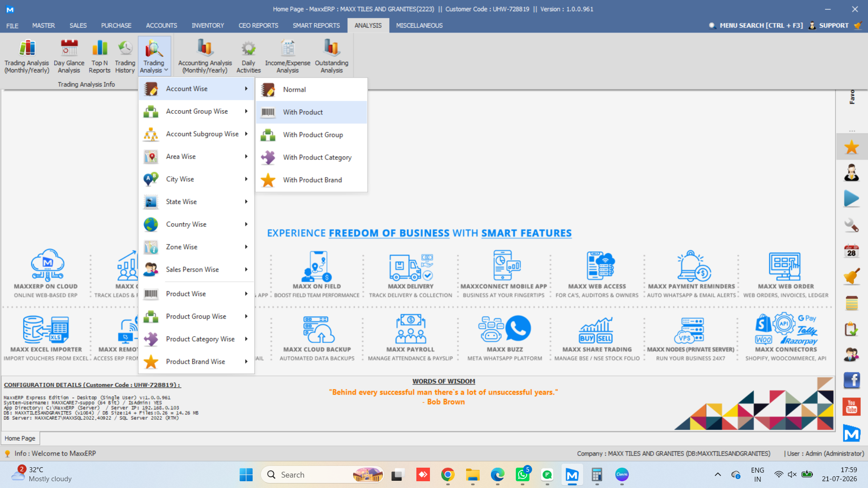Open the yellow notes sidebar icon
This screenshot has height=488, width=868.
click(851, 303)
